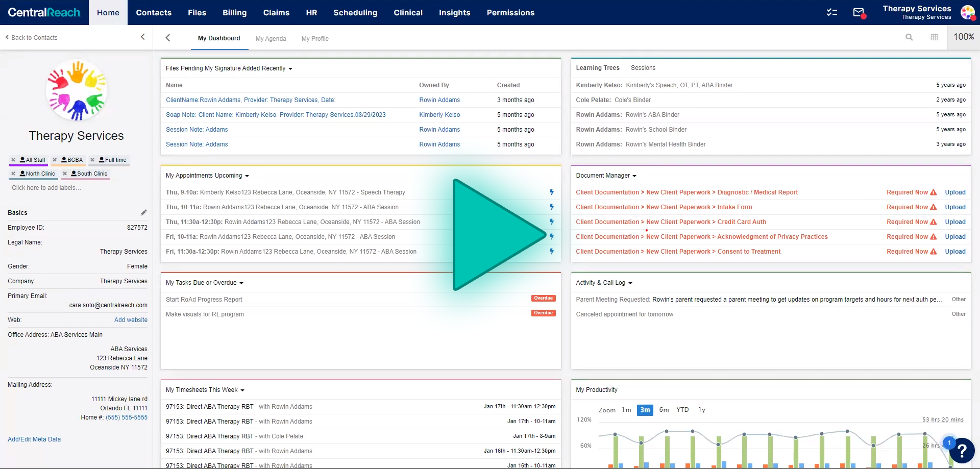
Task: Remove the Full time label
Action: (92, 160)
